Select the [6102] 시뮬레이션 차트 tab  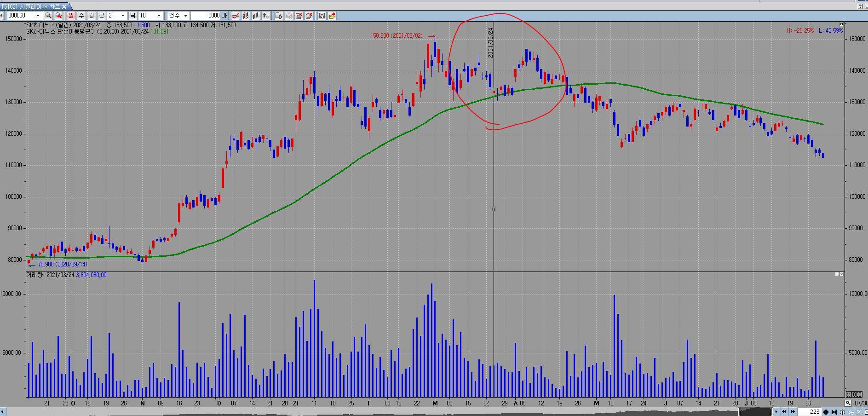pos(30,6)
